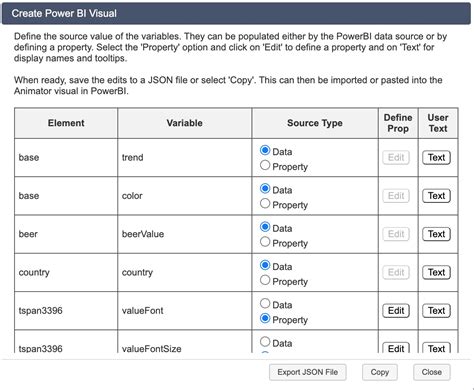This screenshot has height=390, width=474.
Task: Click the 'beerValue' variable cell
Action: click(185, 234)
